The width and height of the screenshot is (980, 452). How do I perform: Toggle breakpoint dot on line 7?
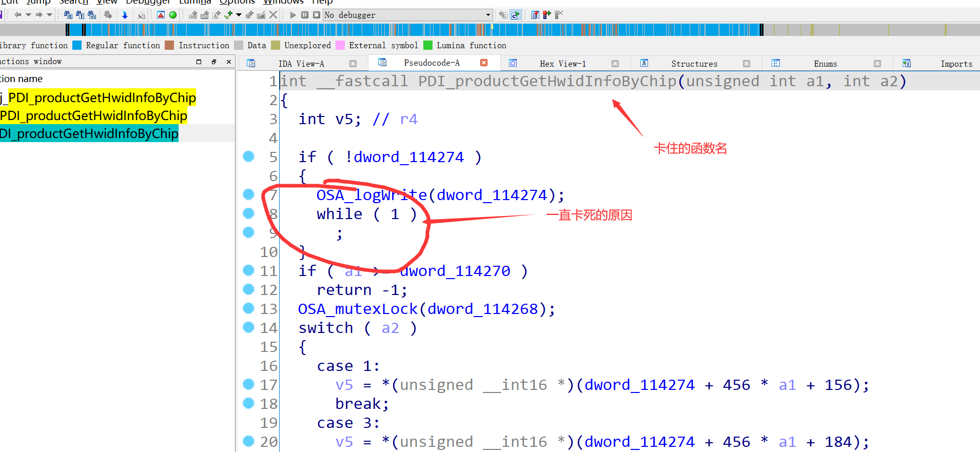(x=248, y=194)
